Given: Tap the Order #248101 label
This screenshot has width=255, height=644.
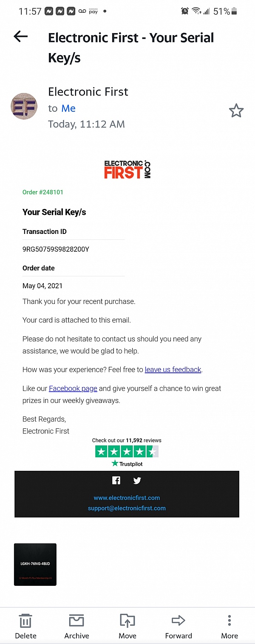Looking at the screenshot, I should [43, 192].
